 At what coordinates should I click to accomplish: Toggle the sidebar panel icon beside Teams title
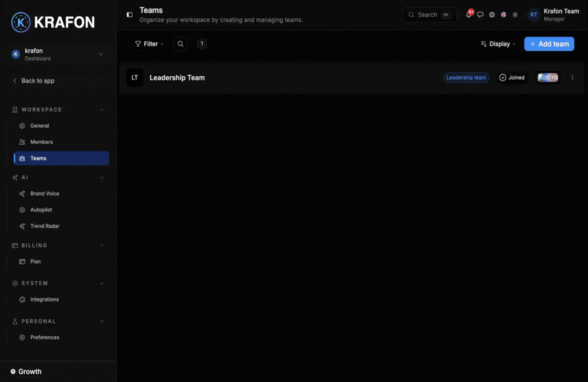click(x=129, y=14)
